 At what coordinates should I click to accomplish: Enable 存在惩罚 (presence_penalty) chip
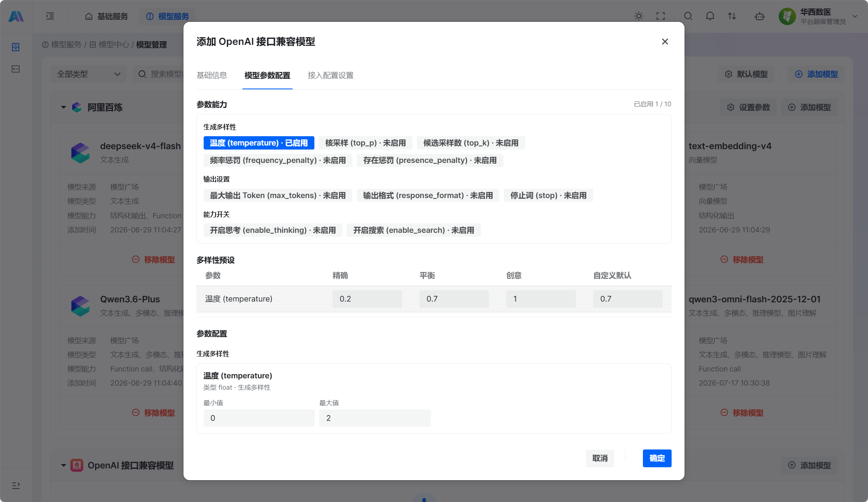click(x=430, y=160)
